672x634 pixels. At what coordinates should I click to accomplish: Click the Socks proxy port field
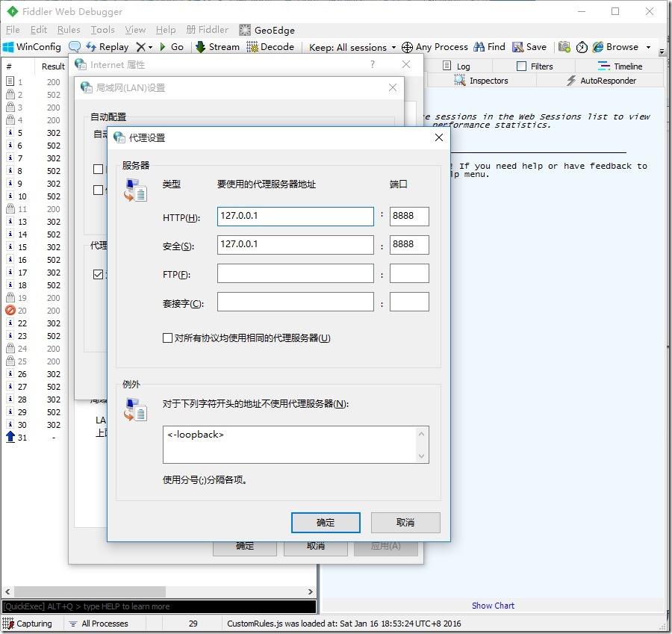coord(409,302)
